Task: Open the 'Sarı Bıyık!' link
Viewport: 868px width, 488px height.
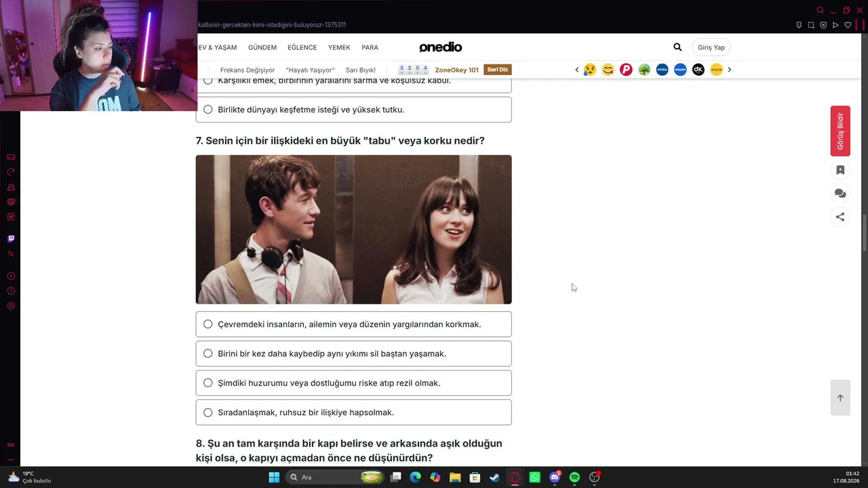Action: (361, 70)
